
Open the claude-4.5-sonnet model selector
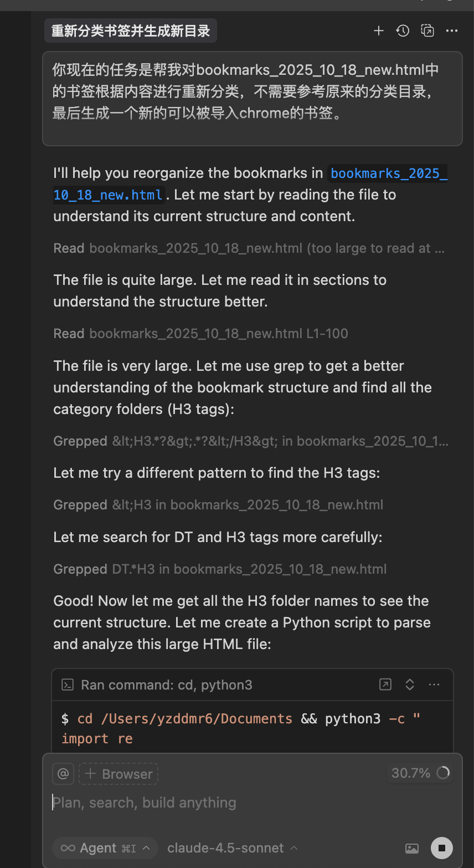(x=232, y=848)
